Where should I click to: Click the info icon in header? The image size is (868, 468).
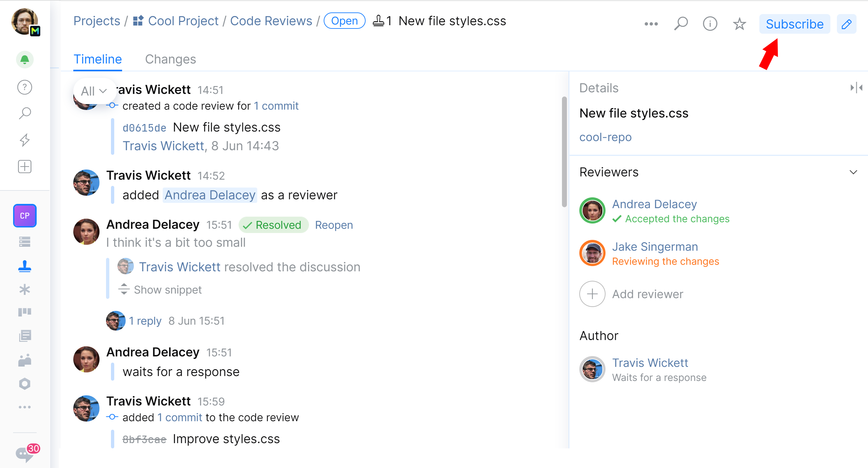[710, 24]
